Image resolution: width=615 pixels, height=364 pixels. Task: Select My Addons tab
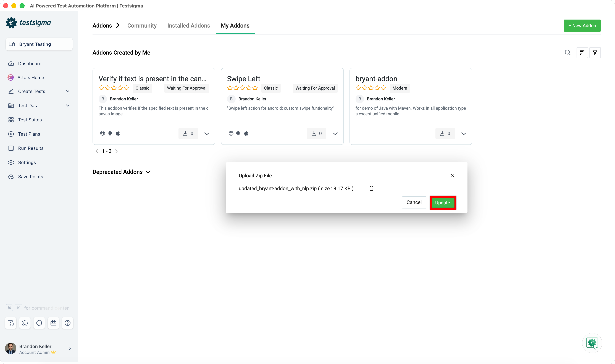(x=235, y=26)
